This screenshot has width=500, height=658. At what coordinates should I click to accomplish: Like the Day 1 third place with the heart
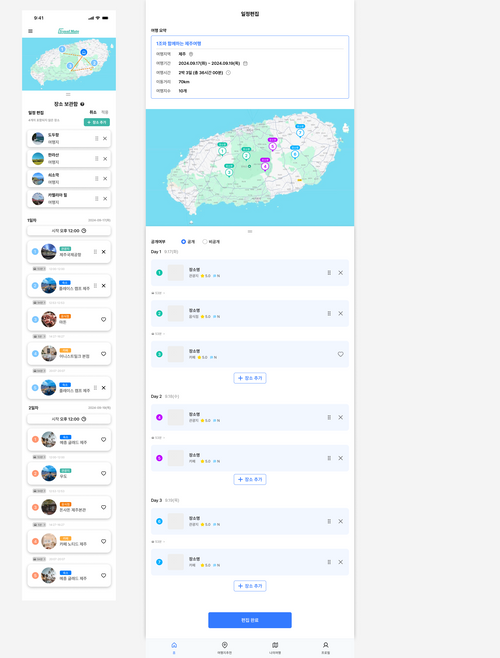coord(103,320)
